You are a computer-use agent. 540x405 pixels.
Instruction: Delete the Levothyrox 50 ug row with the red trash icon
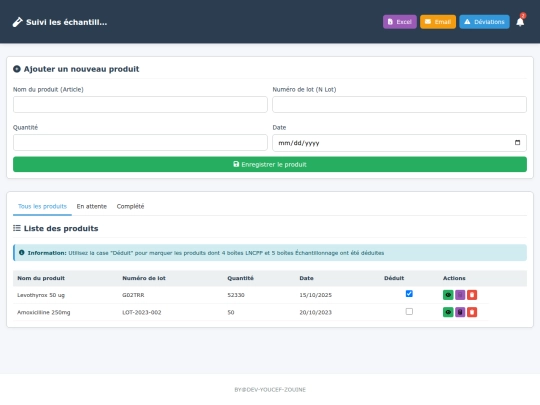click(472, 295)
